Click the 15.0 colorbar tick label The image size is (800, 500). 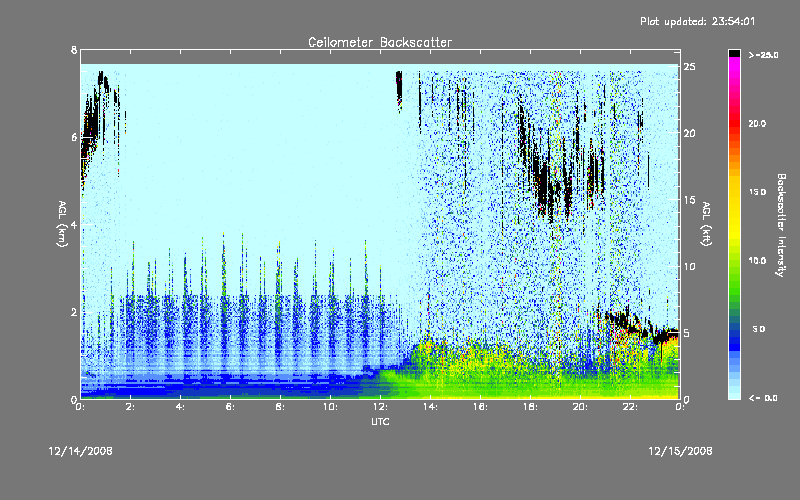757,192
